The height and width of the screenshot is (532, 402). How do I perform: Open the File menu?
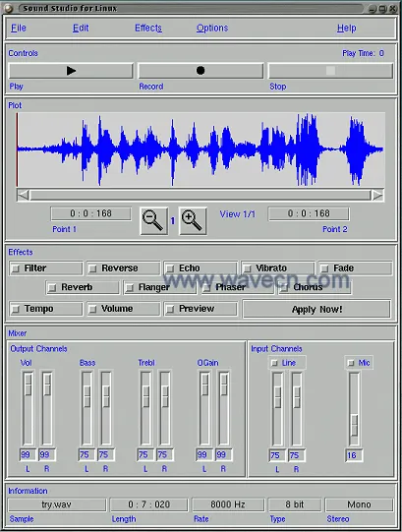click(x=19, y=29)
